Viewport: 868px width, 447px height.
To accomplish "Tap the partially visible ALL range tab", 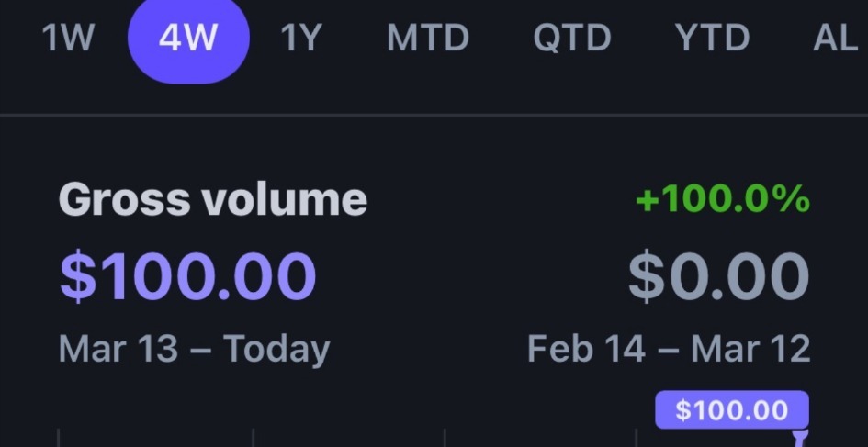I will coord(838,39).
